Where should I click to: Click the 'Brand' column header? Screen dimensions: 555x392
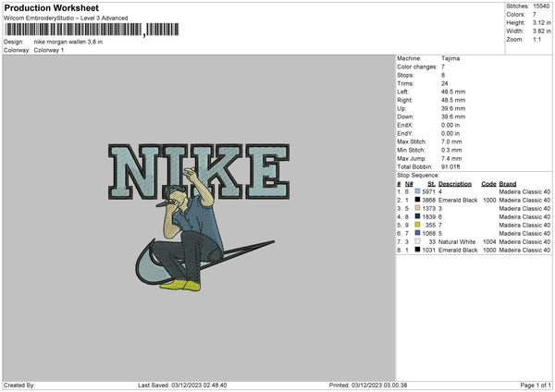tap(508, 184)
